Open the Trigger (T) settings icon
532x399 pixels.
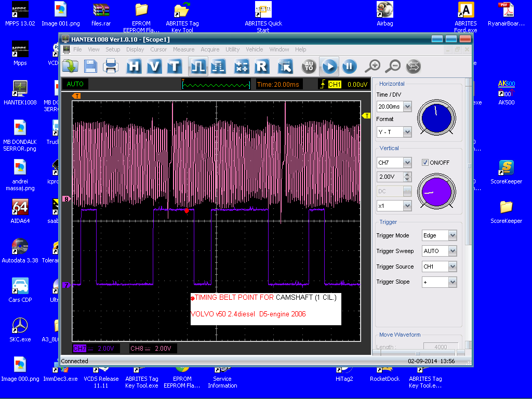point(174,66)
